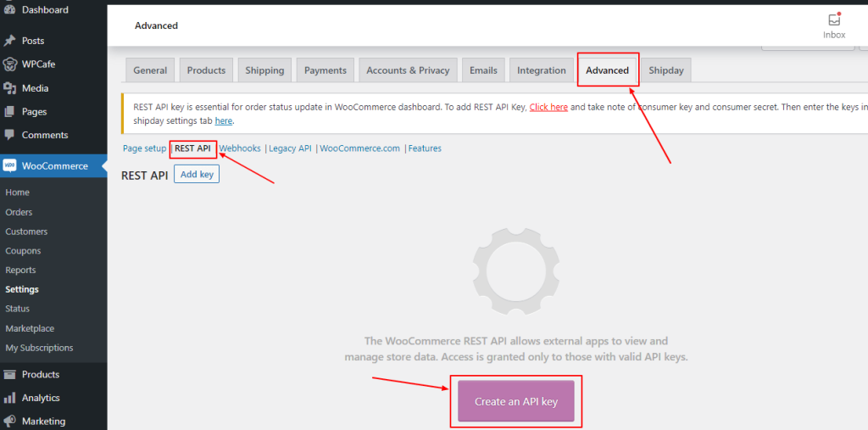The height and width of the screenshot is (430, 868).
Task: Open the WooCommerce.com sub-section
Action: click(x=359, y=148)
